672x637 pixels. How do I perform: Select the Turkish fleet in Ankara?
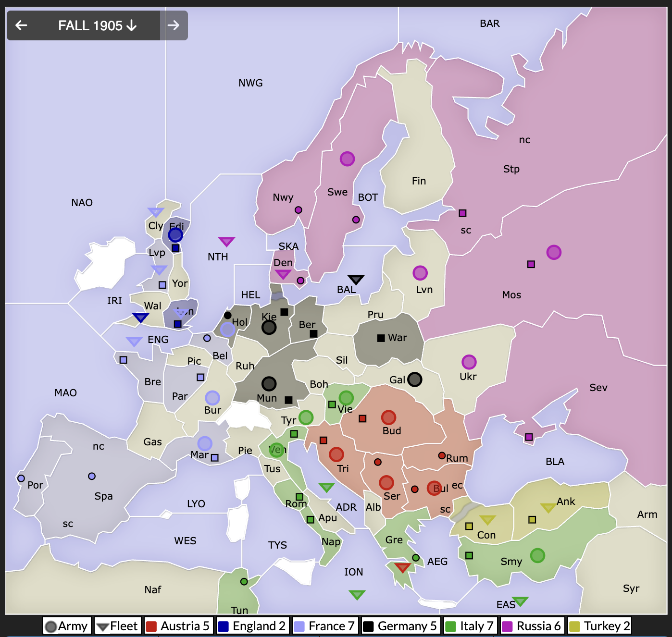pyautogui.click(x=548, y=508)
